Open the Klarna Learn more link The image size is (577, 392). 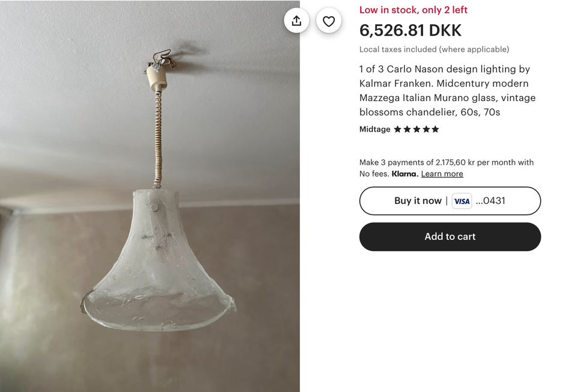(x=442, y=174)
